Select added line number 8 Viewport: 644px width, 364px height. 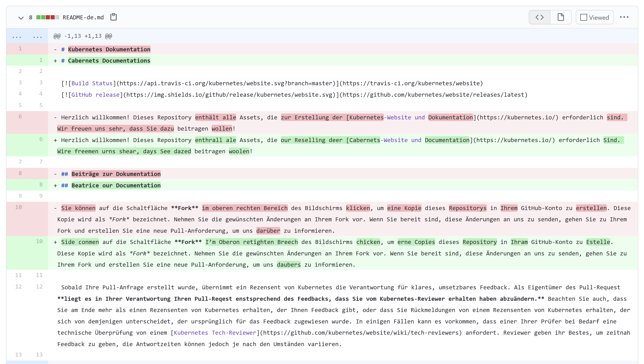point(41,184)
